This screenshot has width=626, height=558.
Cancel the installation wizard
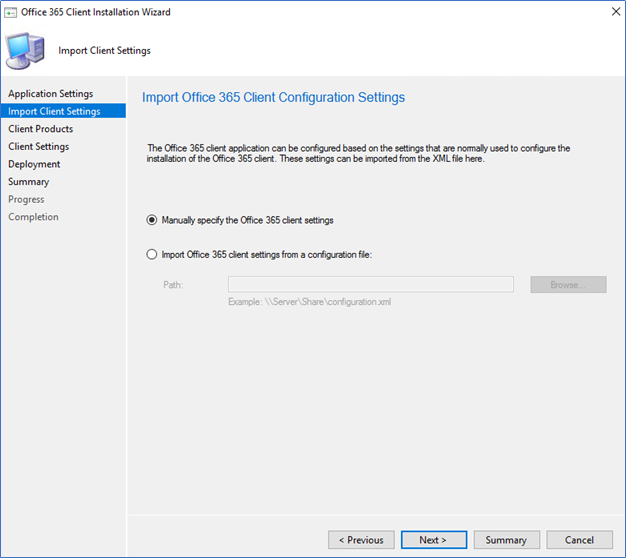[x=579, y=540]
